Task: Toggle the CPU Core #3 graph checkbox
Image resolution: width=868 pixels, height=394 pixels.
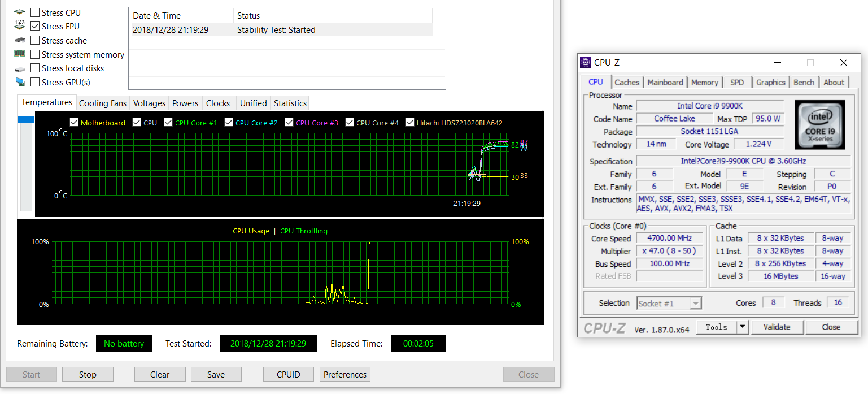Action: point(289,122)
